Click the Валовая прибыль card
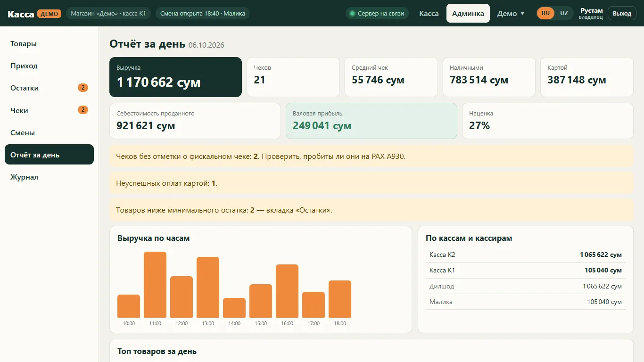 (x=372, y=121)
